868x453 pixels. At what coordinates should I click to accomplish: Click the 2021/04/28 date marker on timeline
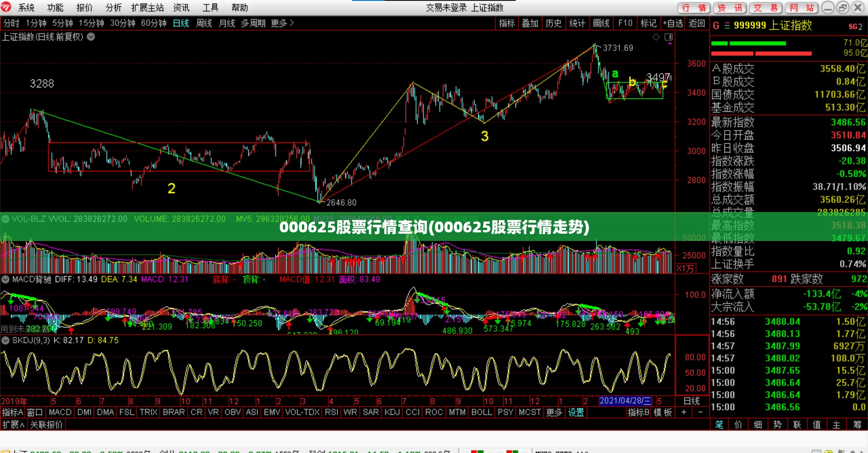pos(625,401)
